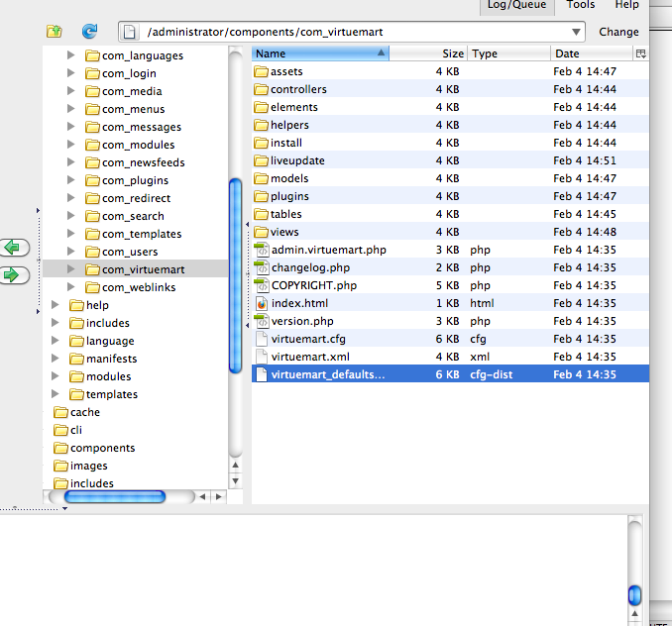Screen dimensions: 672x626
Task: Sort by the Type column header
Action: [x=509, y=53]
